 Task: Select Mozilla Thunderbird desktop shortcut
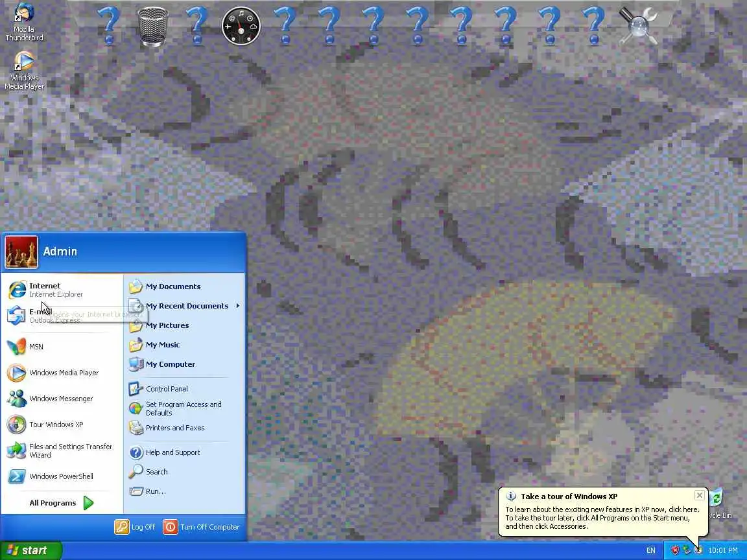(24, 22)
